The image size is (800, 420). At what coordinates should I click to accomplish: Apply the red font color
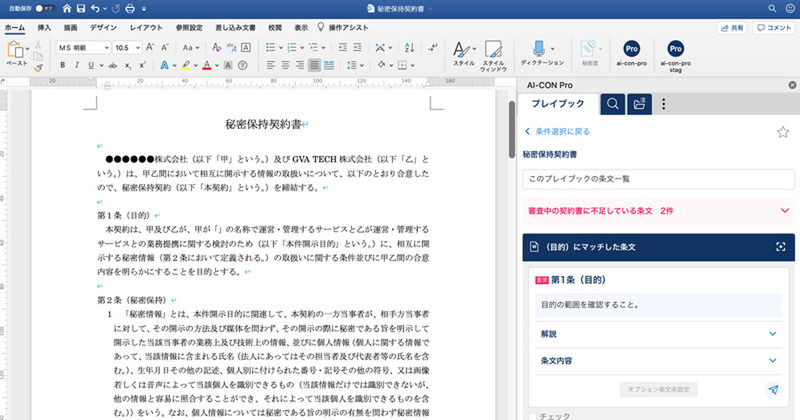[207, 65]
